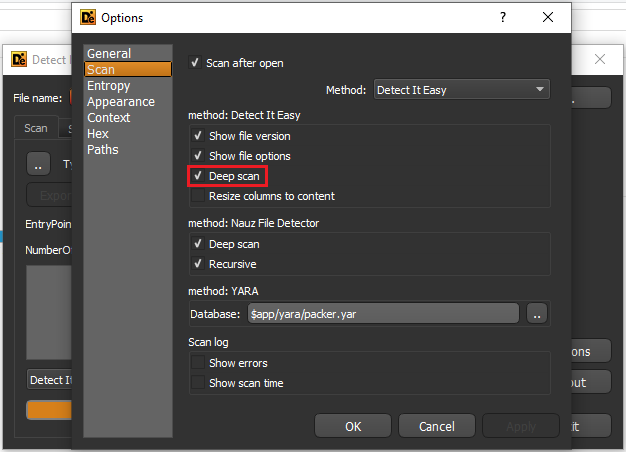Image resolution: width=626 pixels, height=452 pixels.
Task: Click the Detect It Easy logo icon in Options title bar
Action: tap(87, 17)
